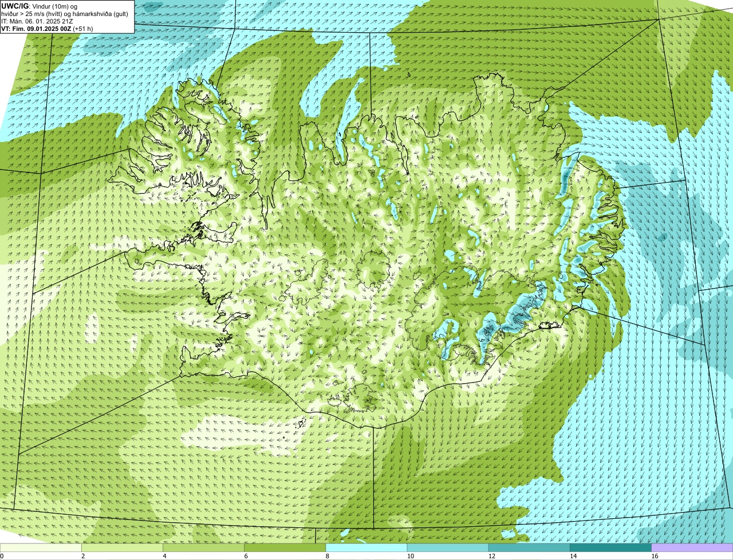Click the legend scale label '16'
733x560 pixels.
[654, 556]
